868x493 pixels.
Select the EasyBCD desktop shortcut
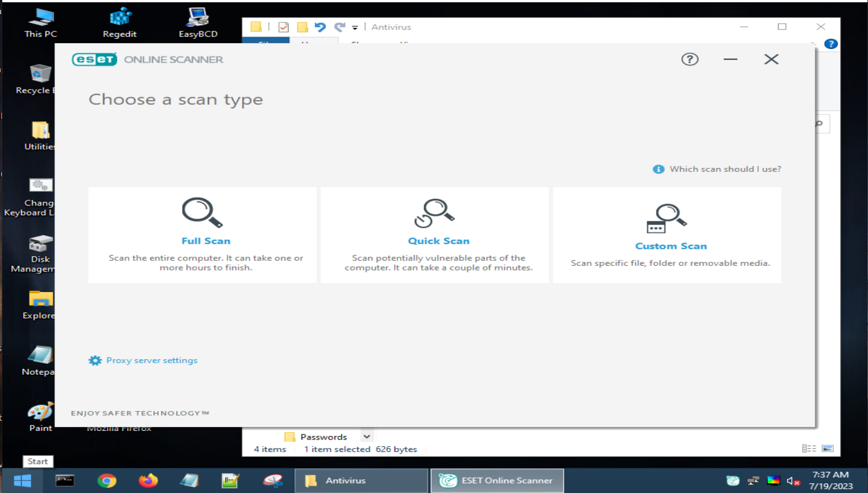[x=198, y=23]
